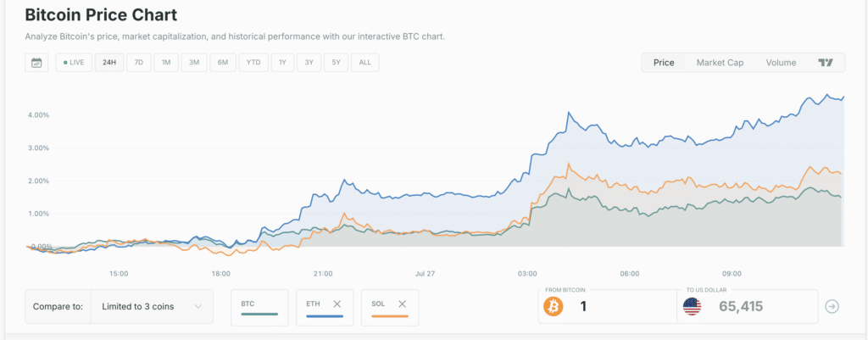Click the green BTC color line
868x340 pixels.
259,315
